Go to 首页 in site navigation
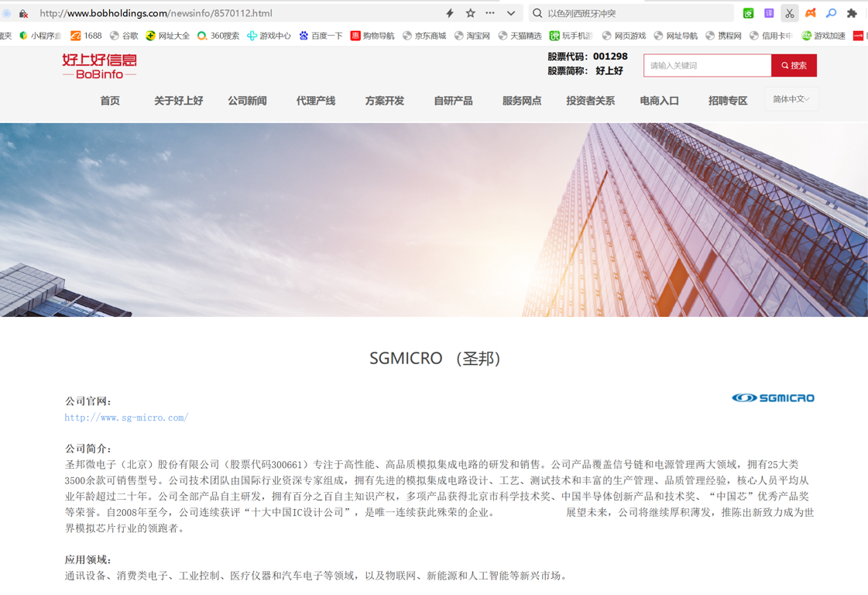The image size is (868, 595). coord(110,101)
